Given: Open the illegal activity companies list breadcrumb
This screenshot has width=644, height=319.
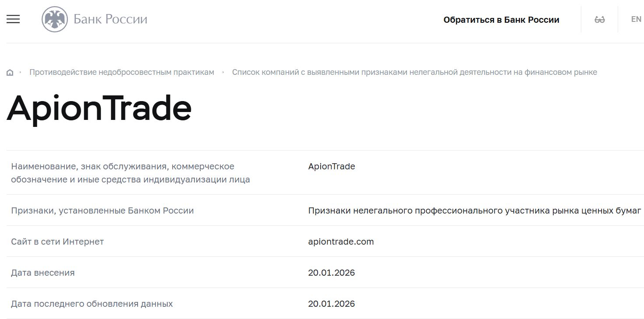Looking at the screenshot, I should point(414,72).
